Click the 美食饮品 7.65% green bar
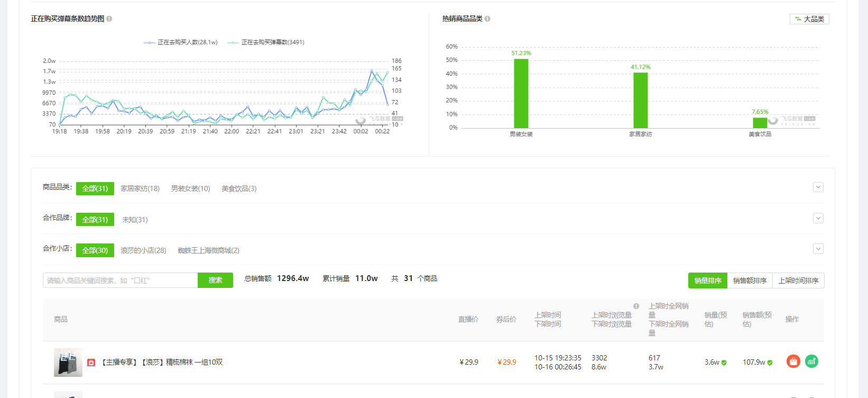The image size is (868, 398). tap(760, 123)
